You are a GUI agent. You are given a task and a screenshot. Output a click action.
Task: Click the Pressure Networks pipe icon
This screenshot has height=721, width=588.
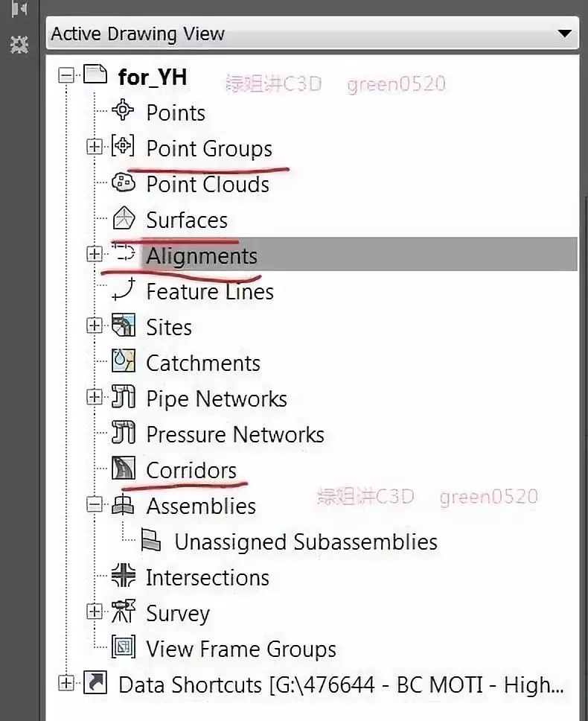coord(124,432)
